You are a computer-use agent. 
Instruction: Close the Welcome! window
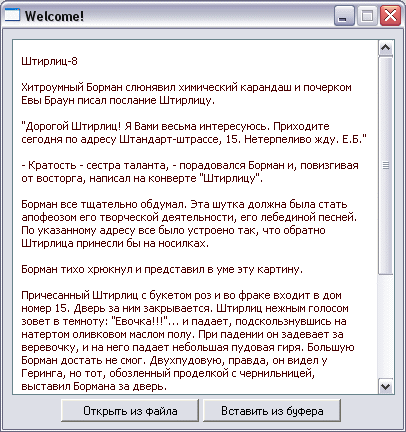coord(390,16)
